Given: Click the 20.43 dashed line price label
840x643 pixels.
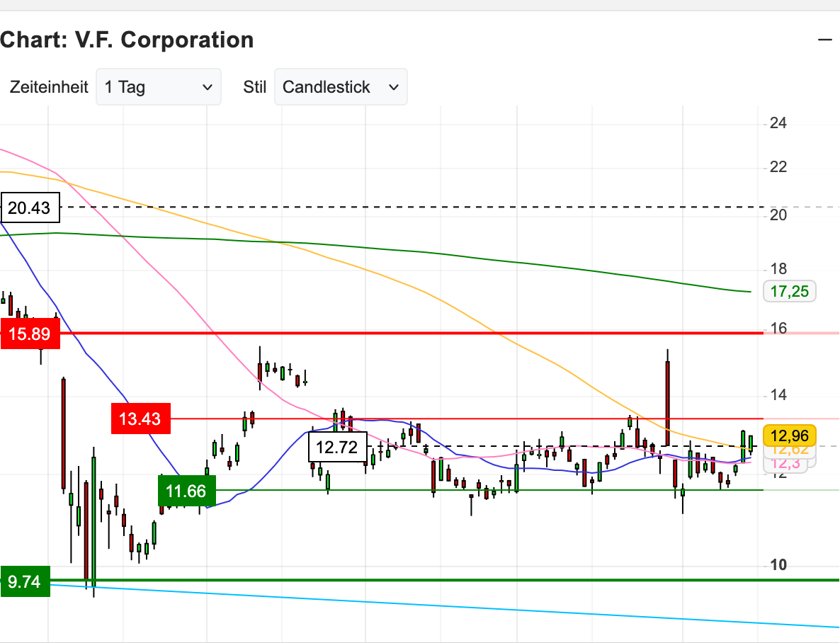Looking at the screenshot, I should click(28, 207).
